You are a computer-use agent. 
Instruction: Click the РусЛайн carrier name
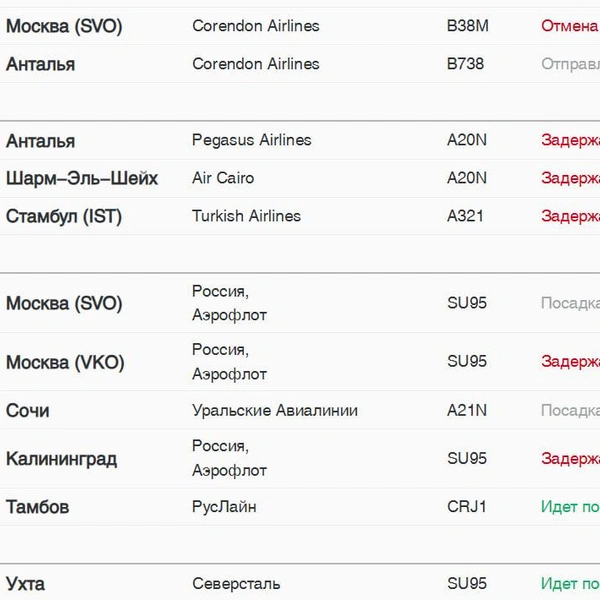(224, 507)
